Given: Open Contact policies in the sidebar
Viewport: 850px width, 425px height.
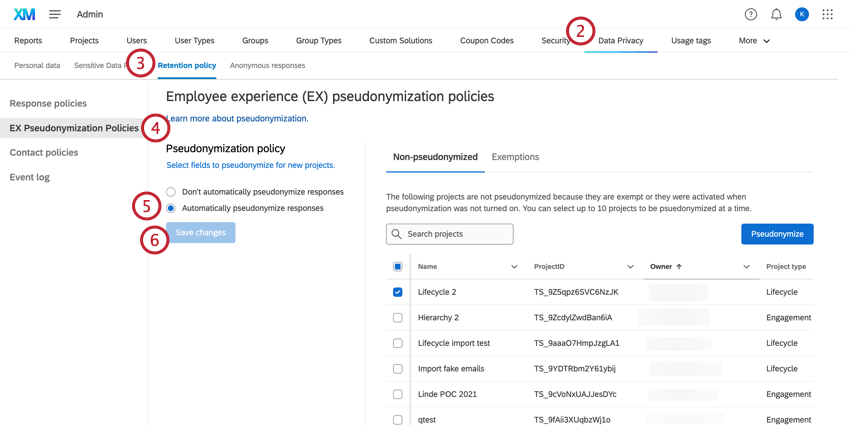Looking at the screenshot, I should (44, 153).
